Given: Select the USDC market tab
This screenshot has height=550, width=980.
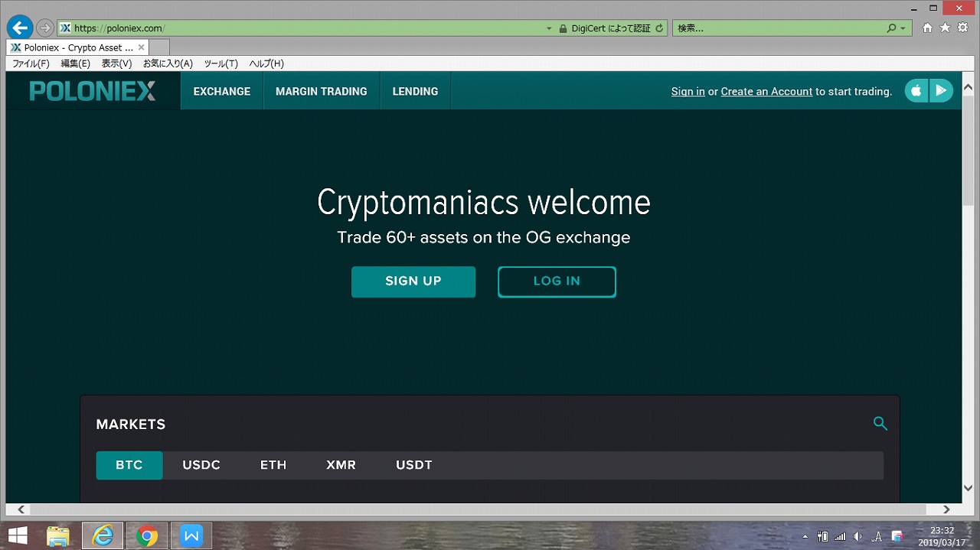Looking at the screenshot, I should pos(201,465).
